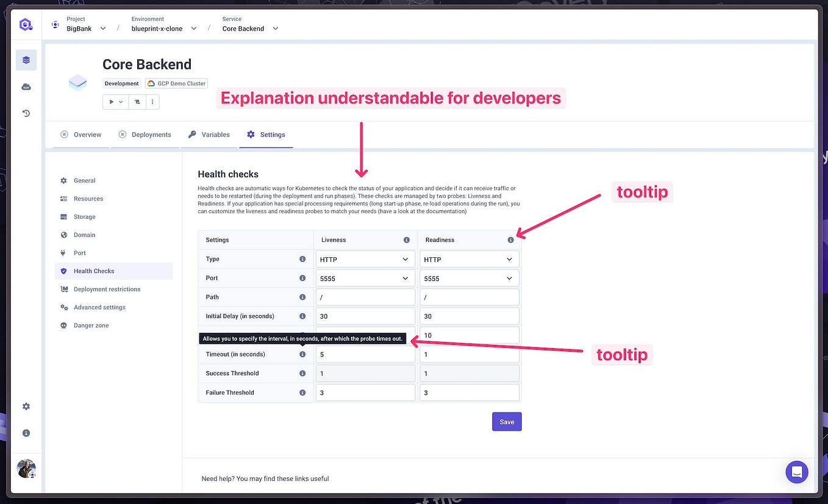Open the Readiness Port 5555 dropdown
828x504 pixels.
469,278
